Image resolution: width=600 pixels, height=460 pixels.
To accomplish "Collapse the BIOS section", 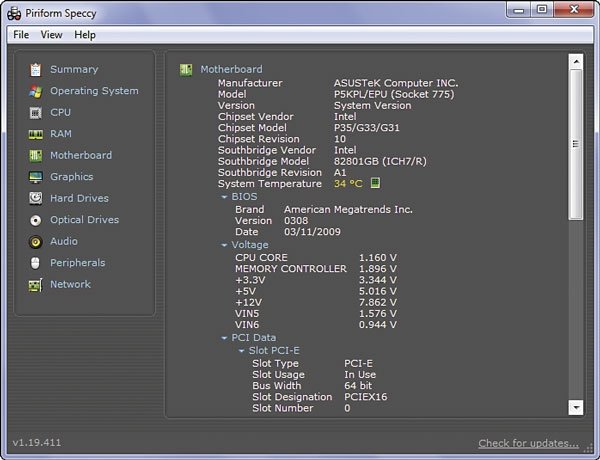I will (x=224, y=197).
